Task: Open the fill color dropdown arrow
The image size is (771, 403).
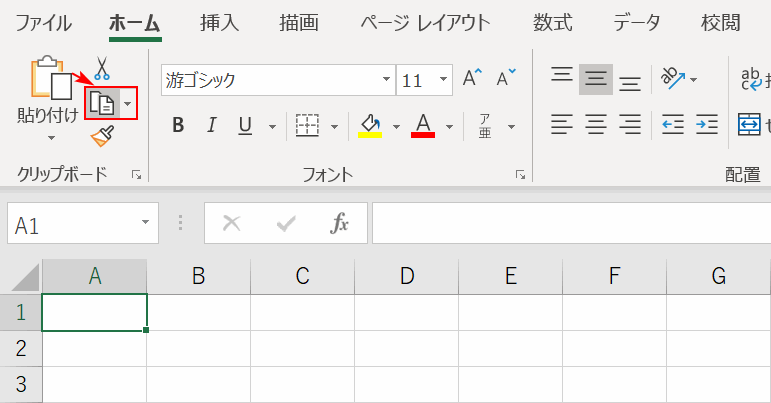Action: tap(396, 127)
